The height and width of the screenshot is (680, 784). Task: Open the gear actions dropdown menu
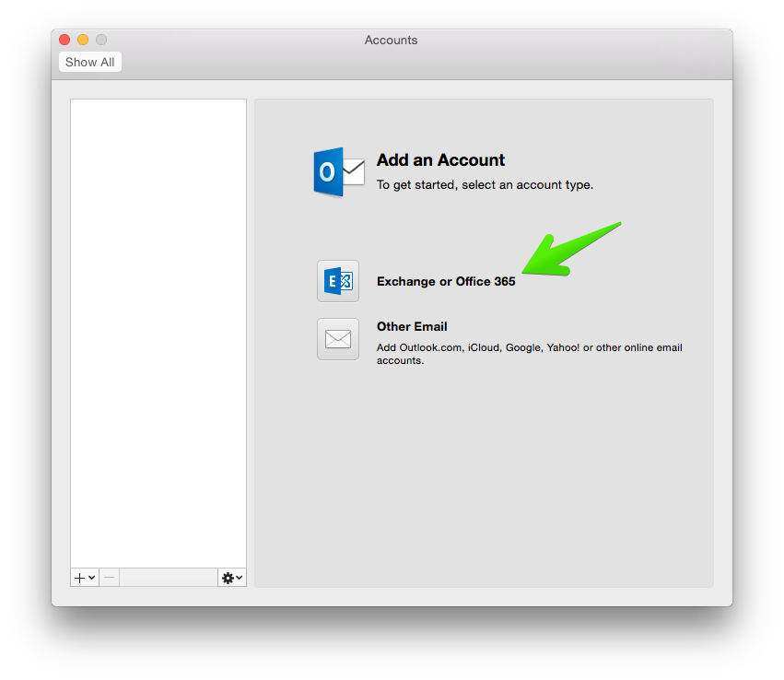tap(232, 578)
